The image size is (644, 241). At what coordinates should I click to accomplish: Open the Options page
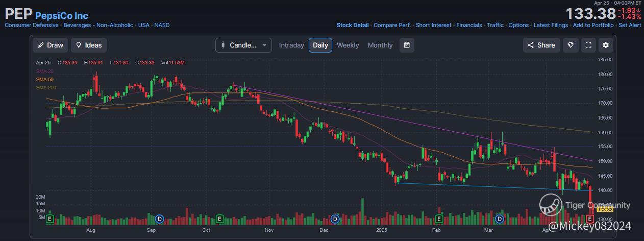click(518, 25)
